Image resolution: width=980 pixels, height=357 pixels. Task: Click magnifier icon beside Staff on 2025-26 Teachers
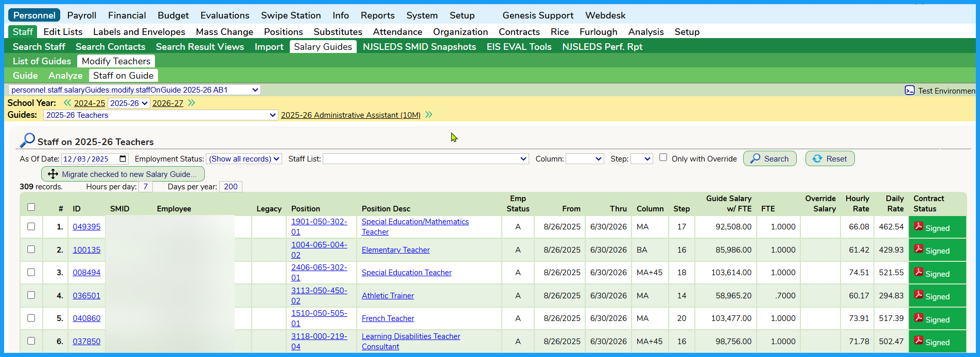[x=27, y=140]
